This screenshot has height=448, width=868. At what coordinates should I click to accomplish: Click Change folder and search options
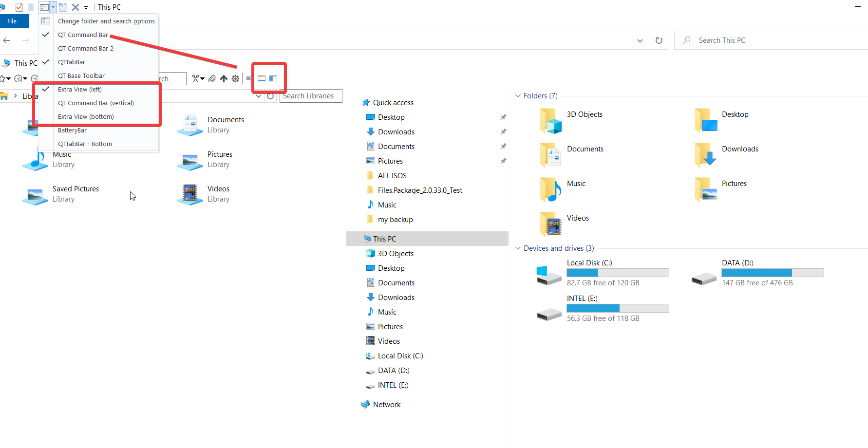click(106, 21)
